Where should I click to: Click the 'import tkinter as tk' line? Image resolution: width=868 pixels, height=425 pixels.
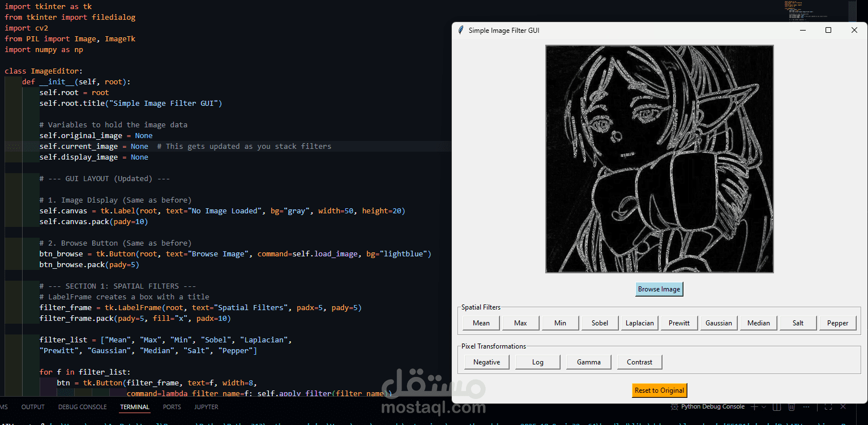[48, 7]
